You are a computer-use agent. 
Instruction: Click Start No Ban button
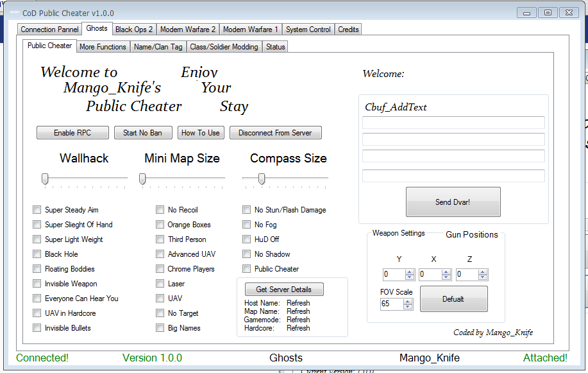pyautogui.click(x=143, y=133)
